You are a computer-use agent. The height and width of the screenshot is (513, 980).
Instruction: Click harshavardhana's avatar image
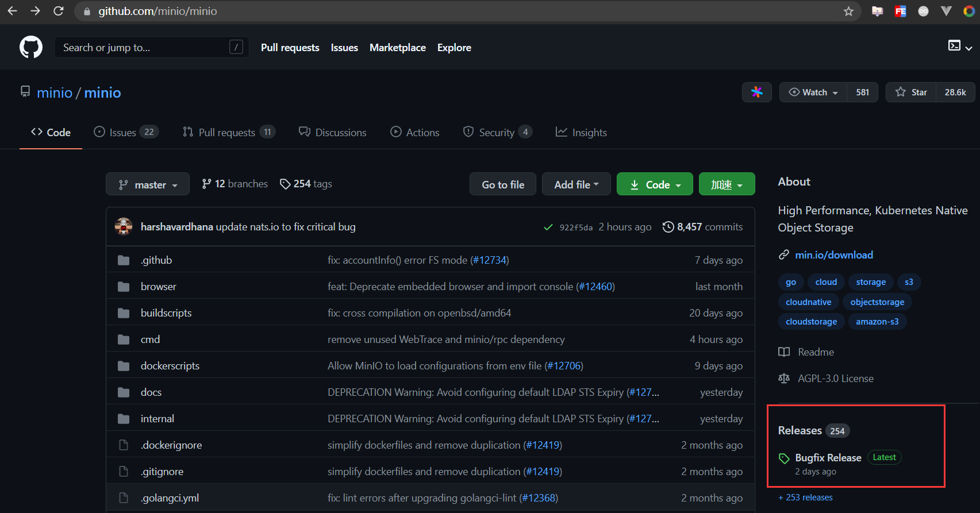point(124,227)
